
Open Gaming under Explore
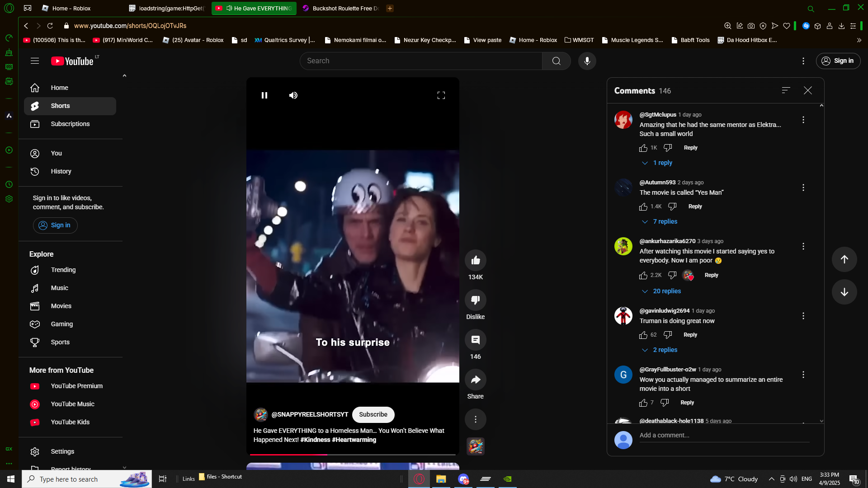70,324
